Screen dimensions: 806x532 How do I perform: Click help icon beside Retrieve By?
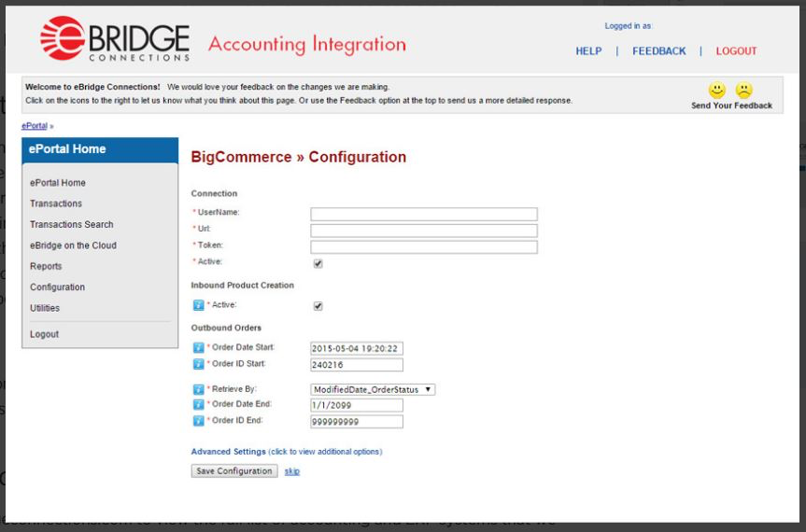tap(198, 389)
